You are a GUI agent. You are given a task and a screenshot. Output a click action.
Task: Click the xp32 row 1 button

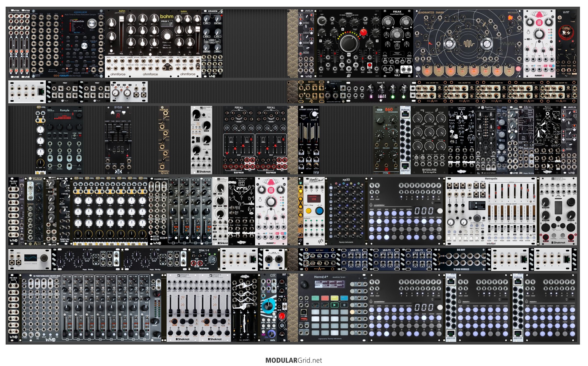(331, 188)
